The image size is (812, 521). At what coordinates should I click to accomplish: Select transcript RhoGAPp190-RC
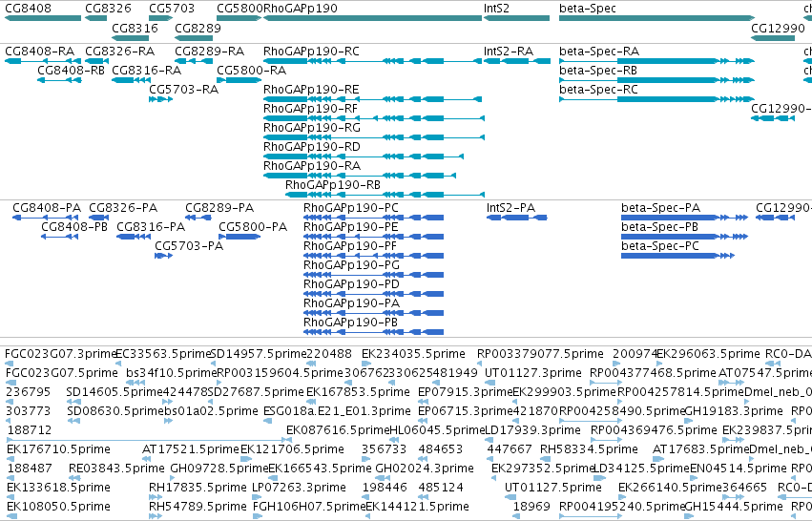[373, 61]
